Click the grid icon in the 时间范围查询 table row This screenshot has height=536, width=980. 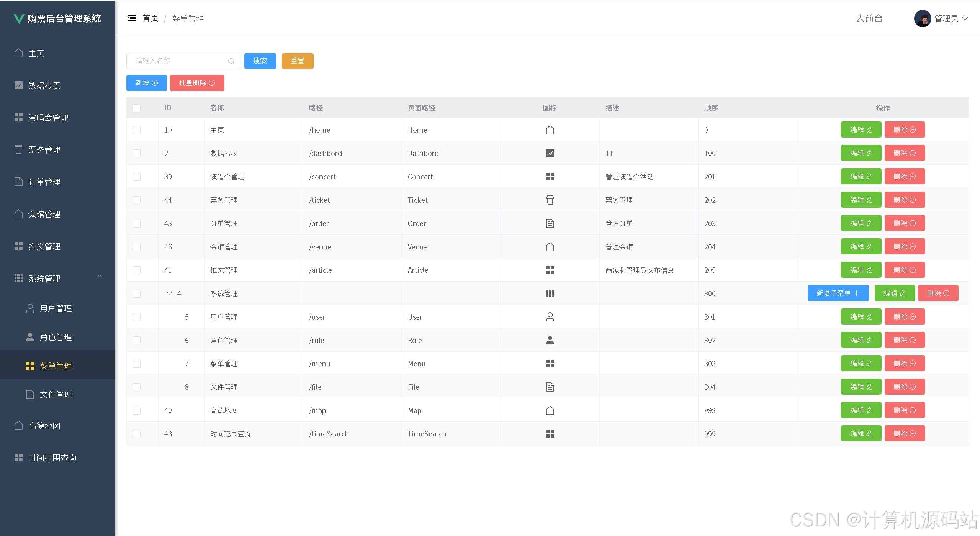click(550, 434)
